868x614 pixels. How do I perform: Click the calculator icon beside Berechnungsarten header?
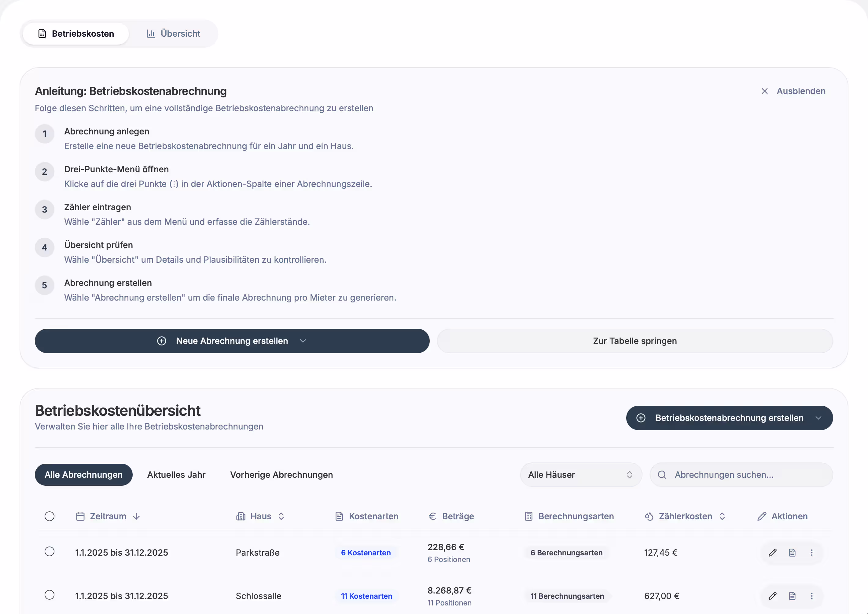[529, 516]
